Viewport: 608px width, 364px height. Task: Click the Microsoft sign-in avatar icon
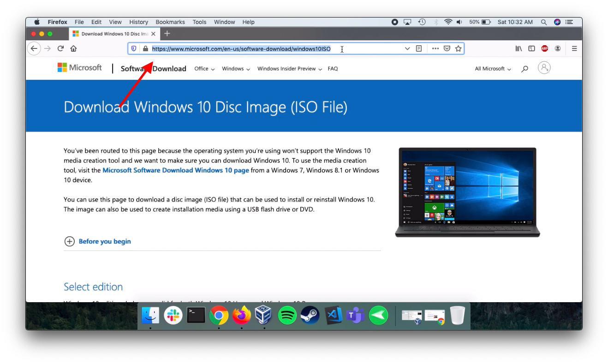544,68
